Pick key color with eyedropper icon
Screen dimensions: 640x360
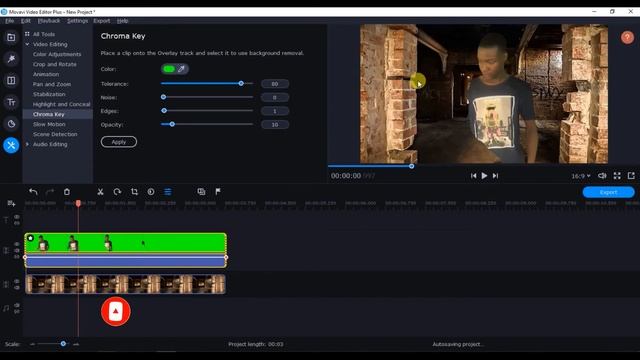[182, 69]
